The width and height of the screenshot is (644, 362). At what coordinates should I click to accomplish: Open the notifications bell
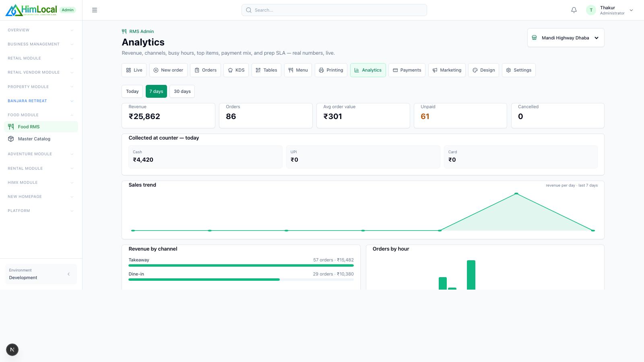tap(574, 10)
